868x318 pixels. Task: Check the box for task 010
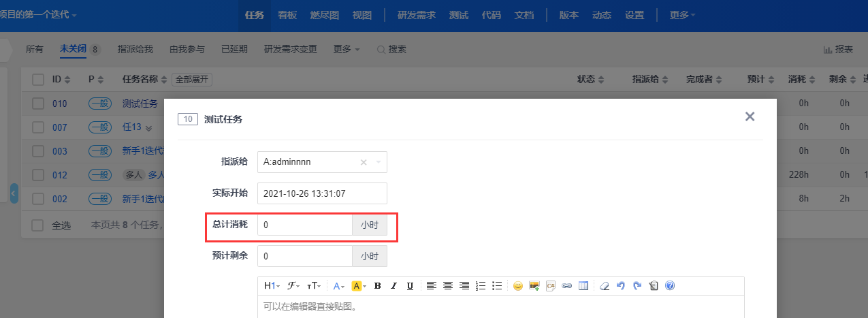pos(38,104)
